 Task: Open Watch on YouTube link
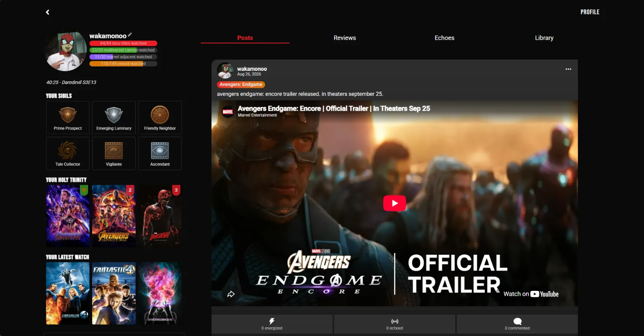coord(531,294)
